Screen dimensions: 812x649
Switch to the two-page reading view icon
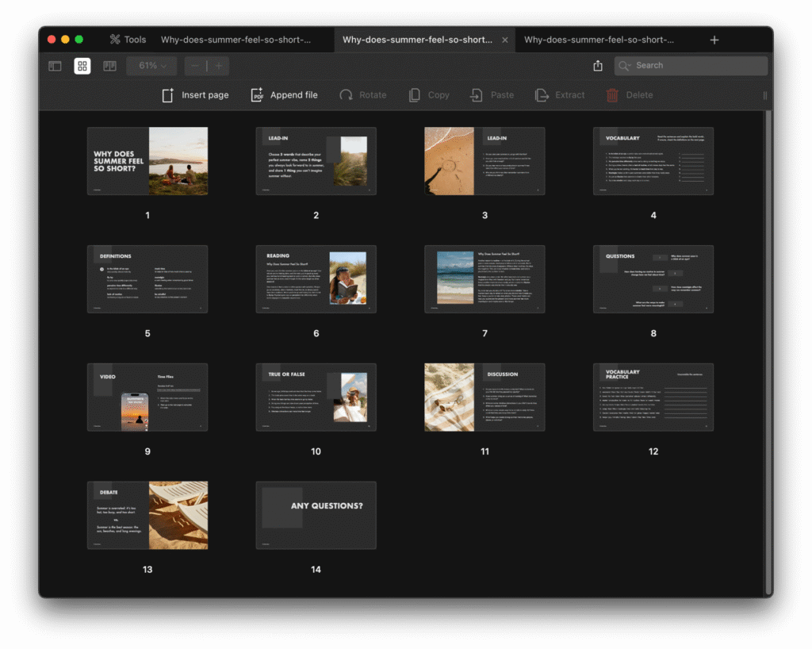click(109, 66)
